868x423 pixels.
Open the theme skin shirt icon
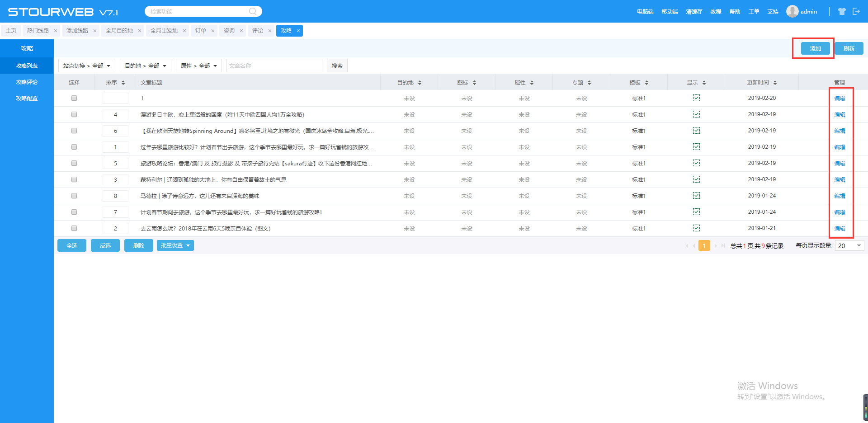[841, 11]
